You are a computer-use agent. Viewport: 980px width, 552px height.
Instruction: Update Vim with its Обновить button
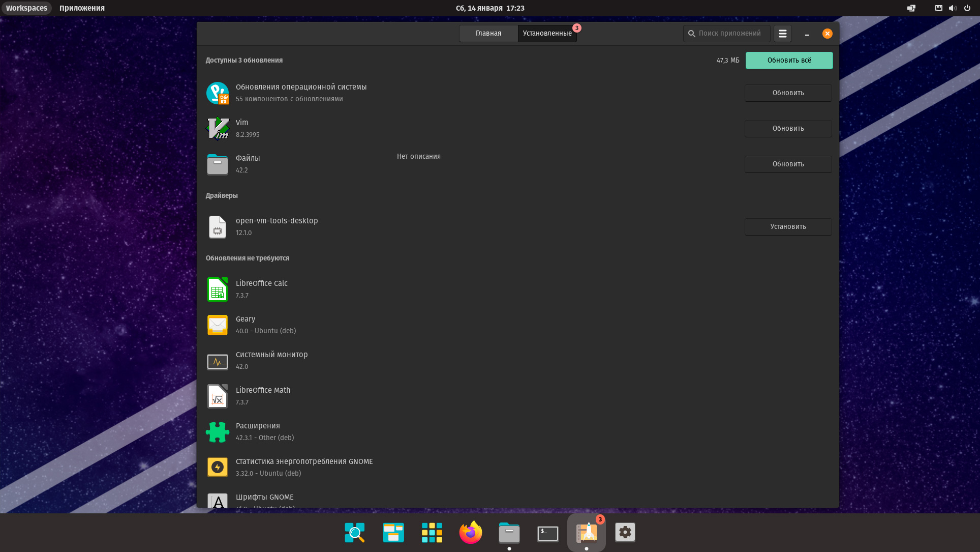(788, 129)
